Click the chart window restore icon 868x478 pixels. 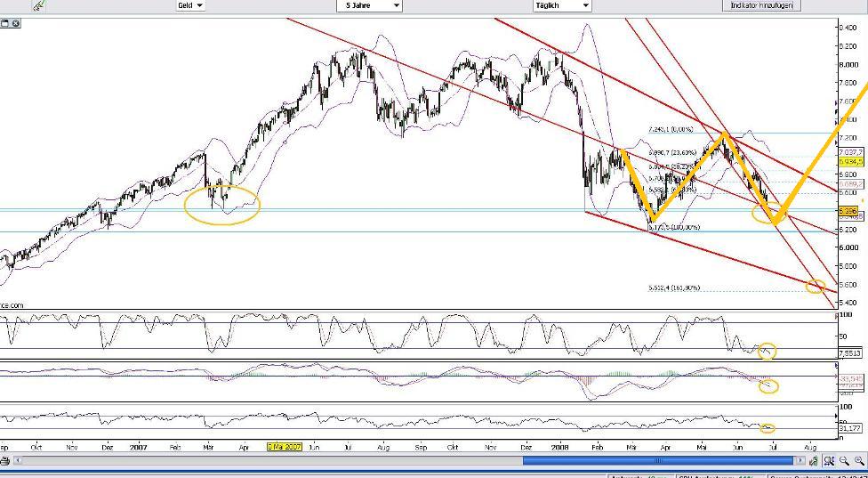[x=5, y=23]
